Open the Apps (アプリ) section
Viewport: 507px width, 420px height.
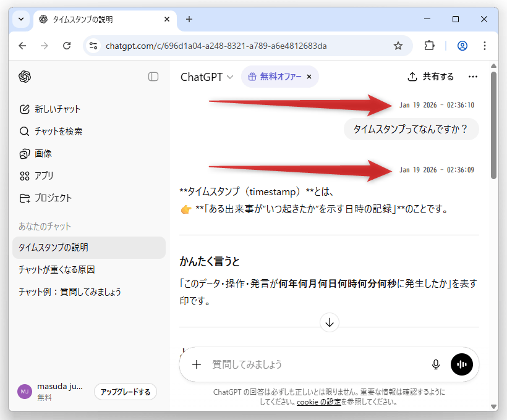44,176
